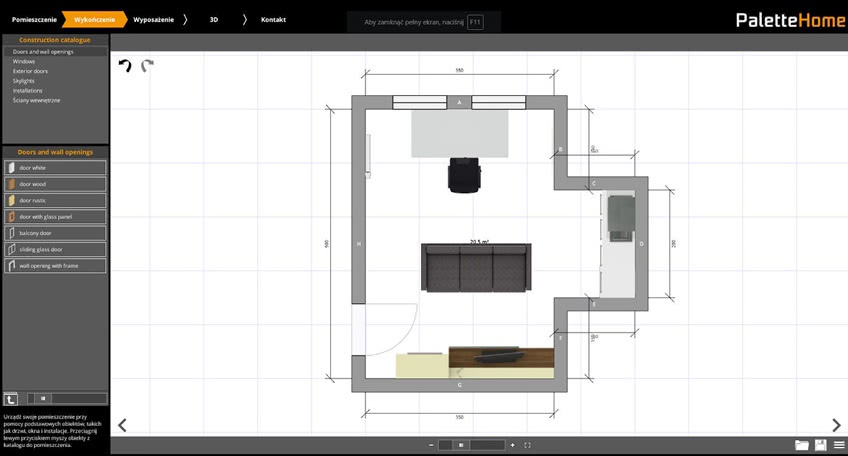This screenshot has width=848, height=456.
Task: Zoom out with the minus icon
Action: pyautogui.click(x=431, y=445)
